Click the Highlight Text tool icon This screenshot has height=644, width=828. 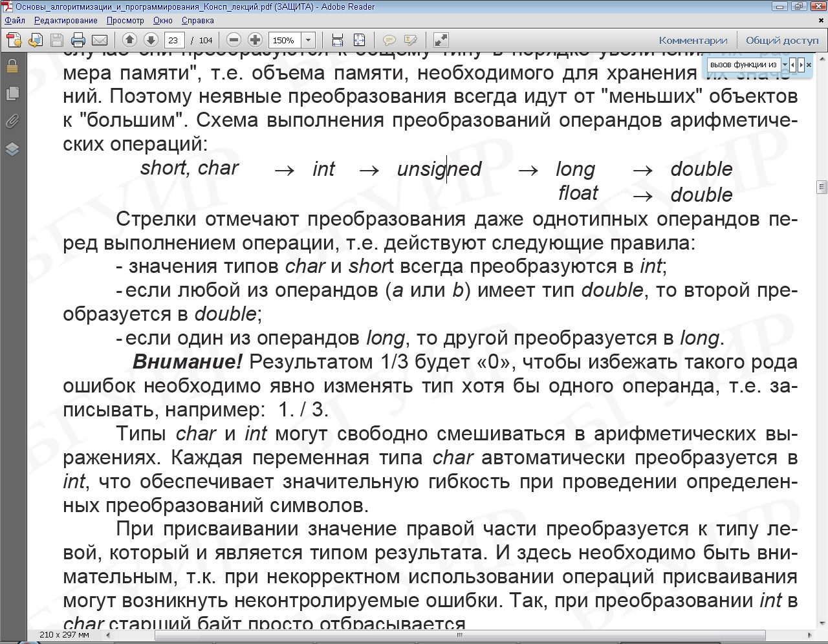pos(411,40)
